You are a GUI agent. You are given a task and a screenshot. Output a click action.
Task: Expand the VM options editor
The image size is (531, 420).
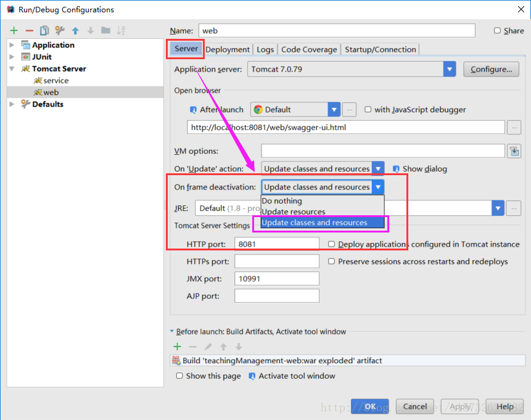(x=514, y=150)
